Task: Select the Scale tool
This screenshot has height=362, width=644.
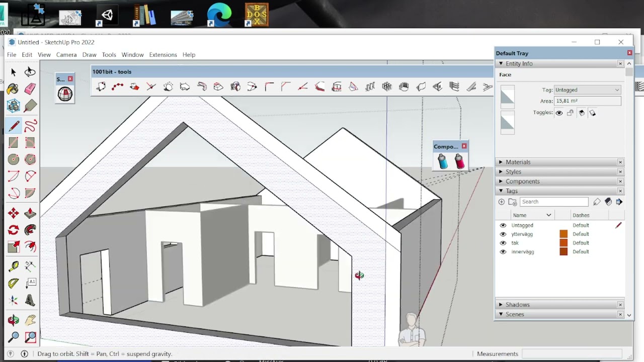Action: point(14,247)
